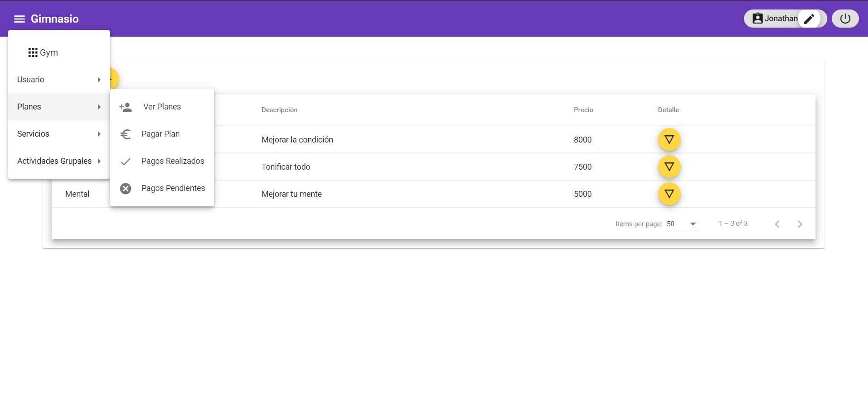Expand the arrow next to Servicios

(99, 134)
